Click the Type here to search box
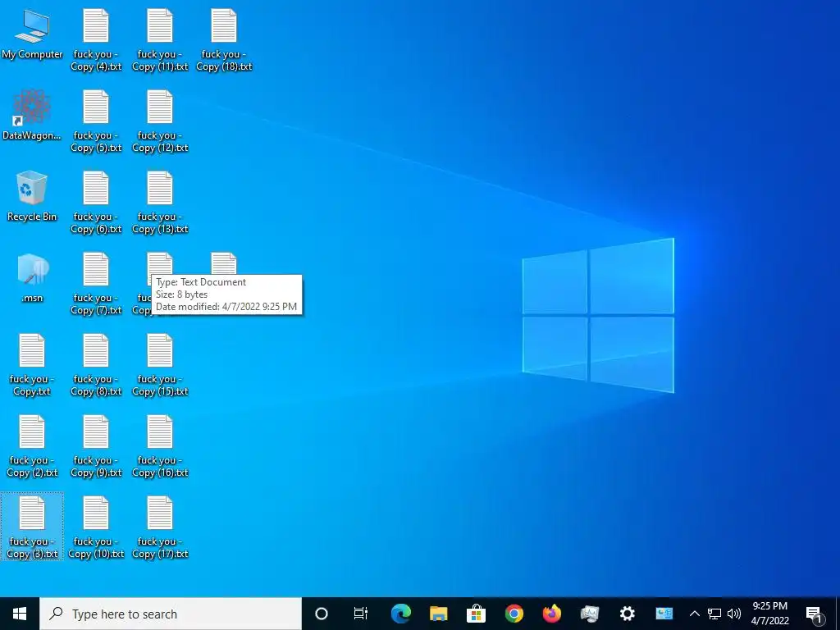 [171, 614]
